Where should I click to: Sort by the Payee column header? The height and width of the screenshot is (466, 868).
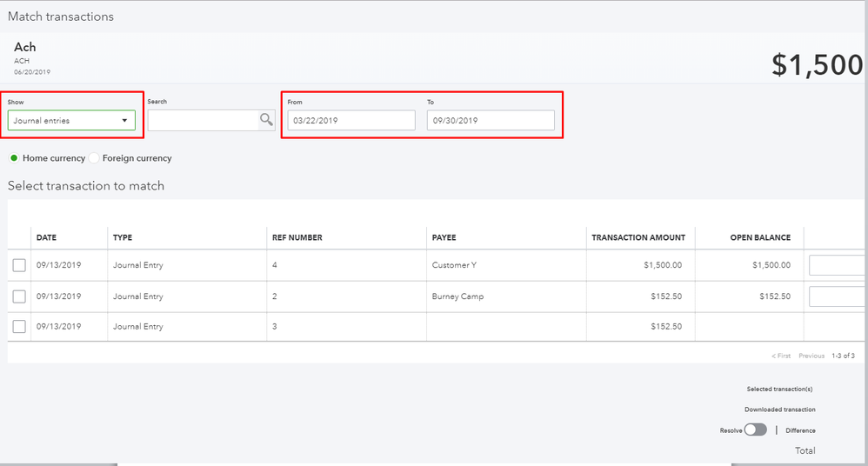tap(444, 237)
